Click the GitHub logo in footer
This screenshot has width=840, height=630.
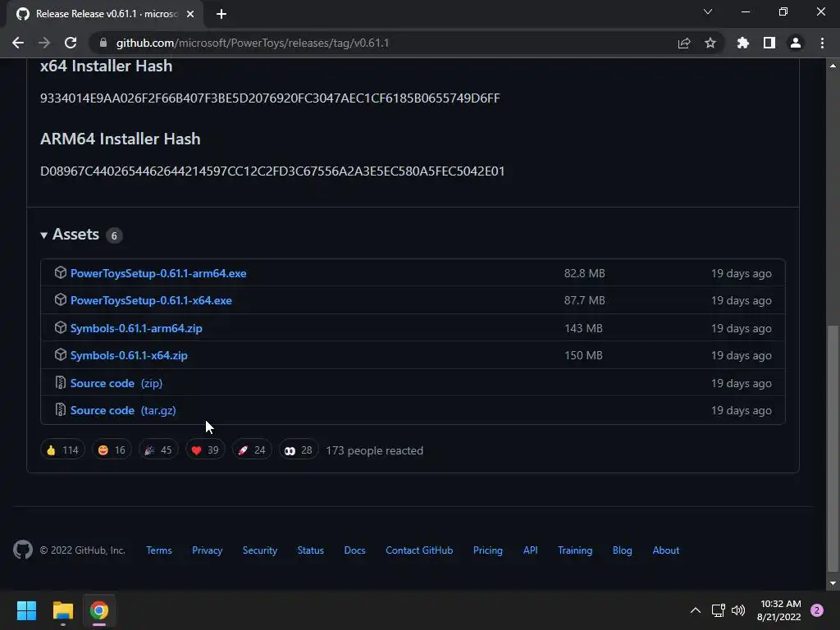(x=23, y=550)
